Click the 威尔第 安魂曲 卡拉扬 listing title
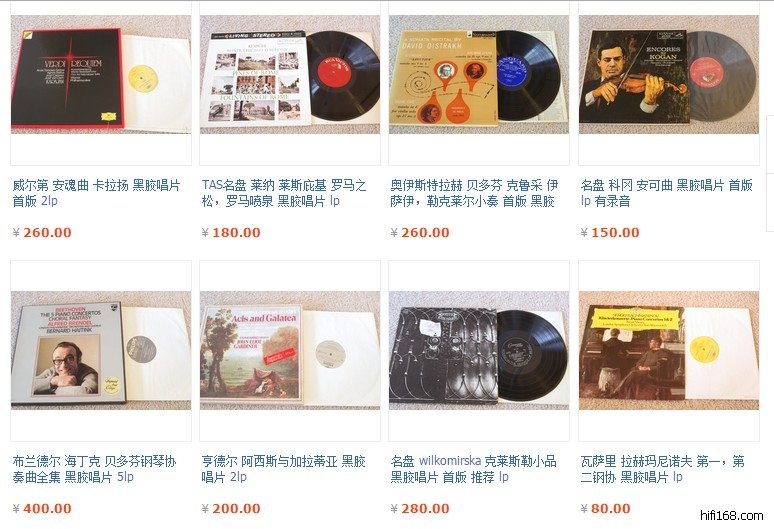 click(97, 193)
